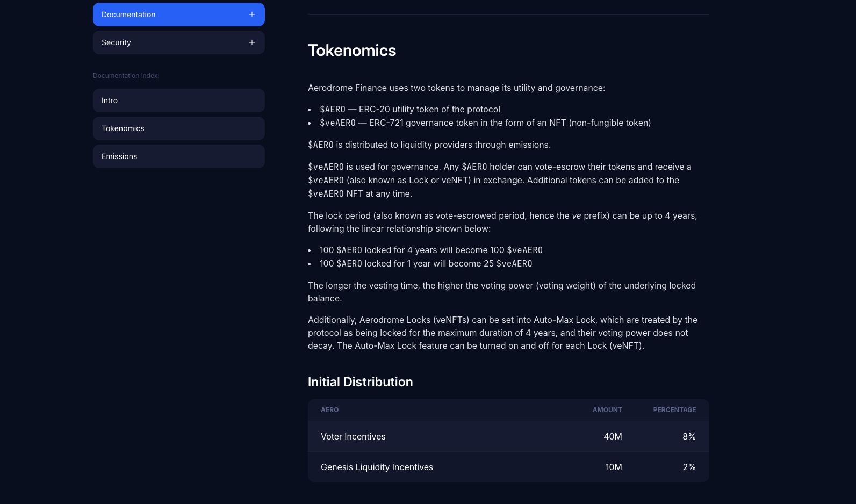Open the Documentation section label

coord(128,15)
